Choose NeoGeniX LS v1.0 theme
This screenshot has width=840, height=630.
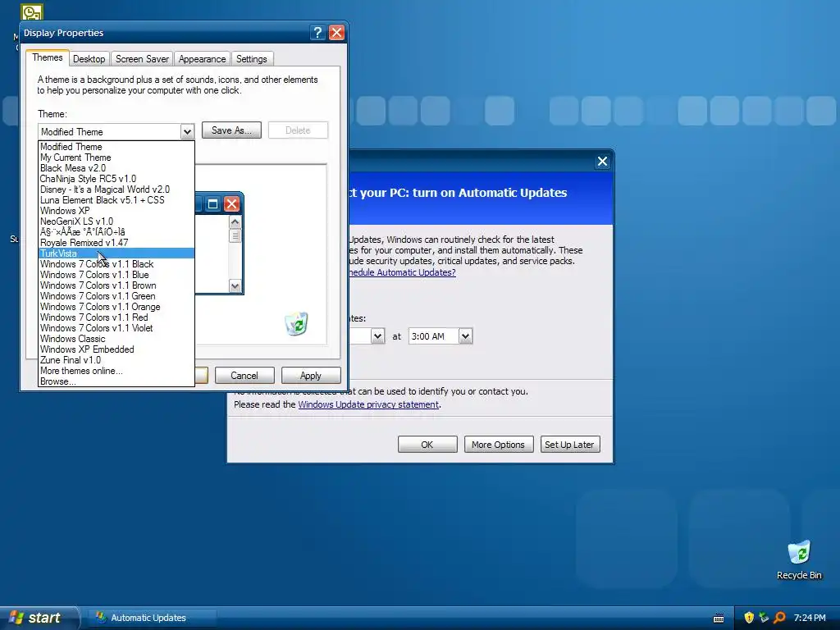click(x=116, y=221)
